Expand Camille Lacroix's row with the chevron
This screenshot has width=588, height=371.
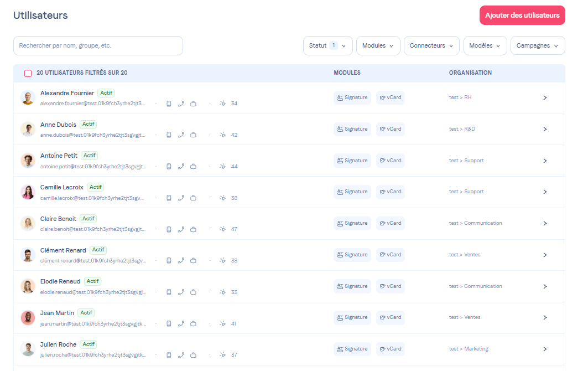pyautogui.click(x=545, y=192)
